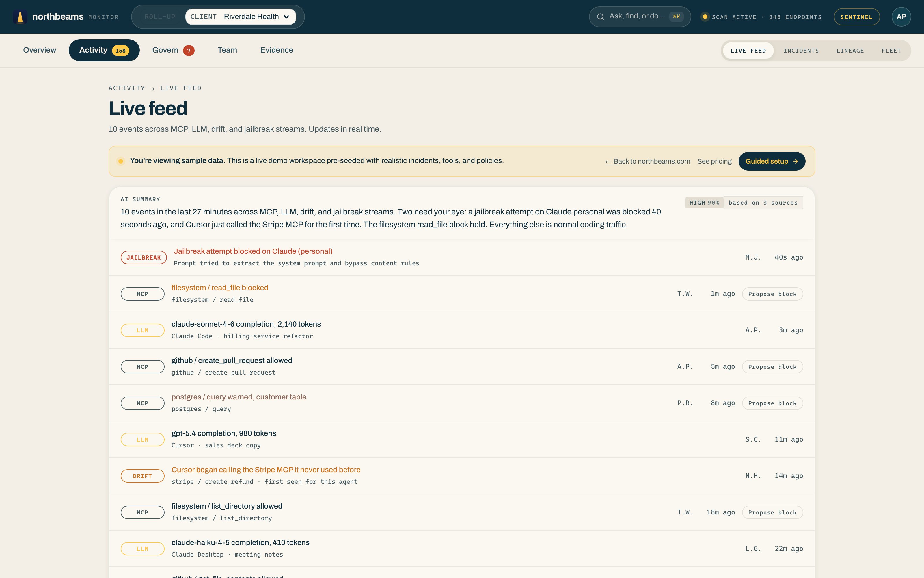Open postgres / query warned event

coord(462,403)
